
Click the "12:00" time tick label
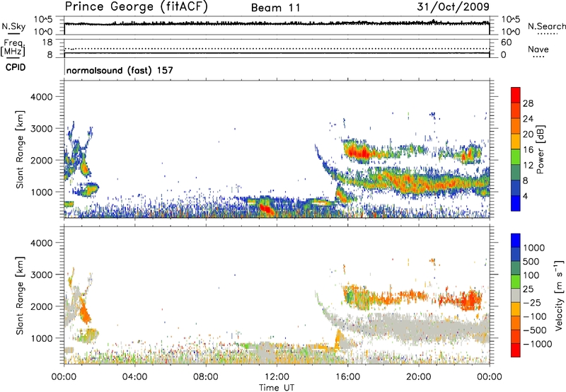coord(277,377)
